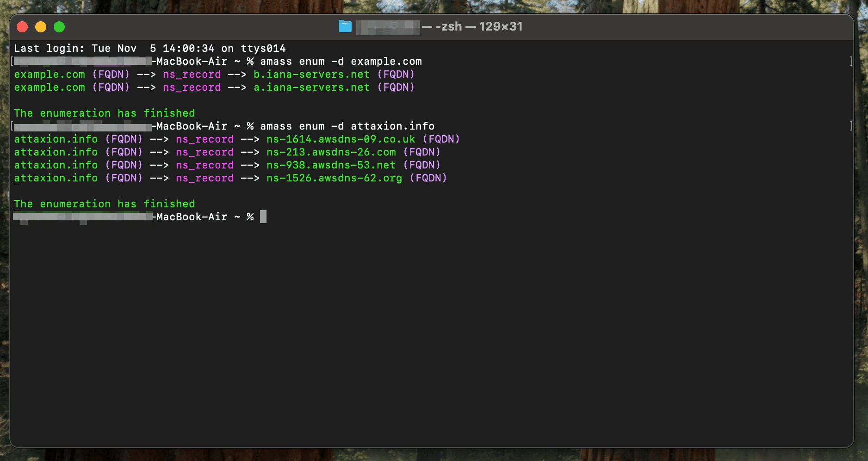Click the last "The enumeration has finished" message
The width and height of the screenshot is (868, 461).
[104, 204]
